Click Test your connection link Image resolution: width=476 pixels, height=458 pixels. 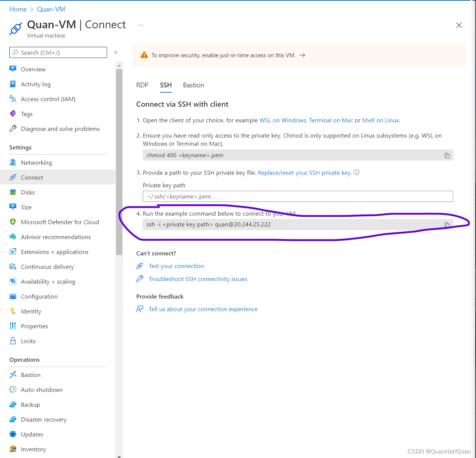pos(176,266)
